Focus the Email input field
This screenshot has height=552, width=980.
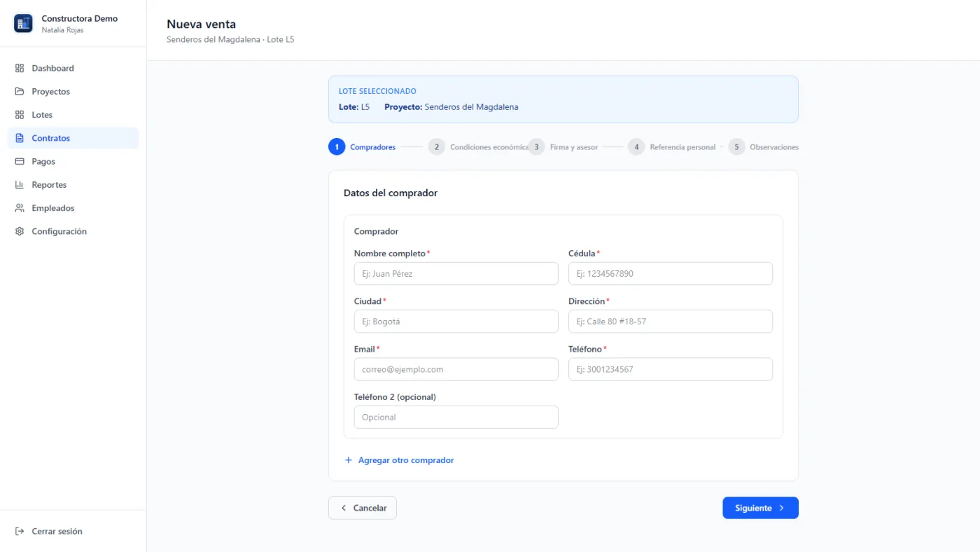[456, 369]
